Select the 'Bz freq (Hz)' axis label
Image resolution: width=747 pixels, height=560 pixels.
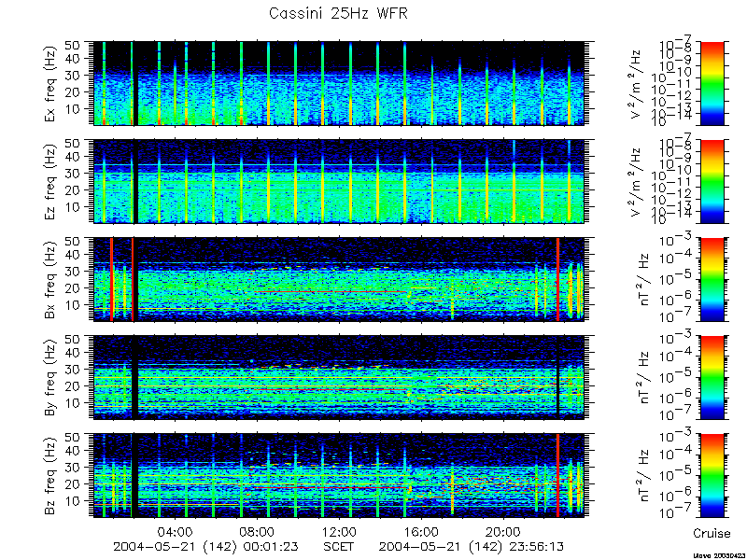click(51, 476)
